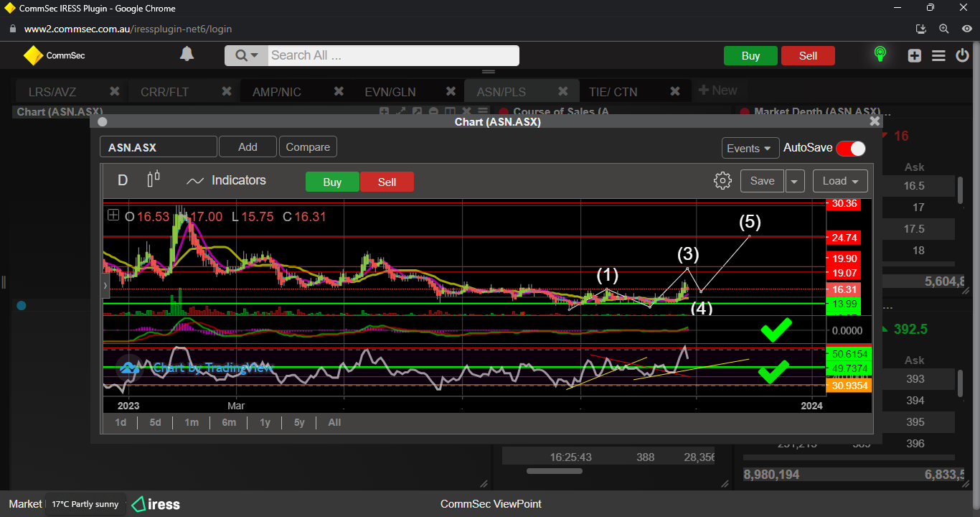Click the add widget plus icon
980x517 pixels.
coord(914,56)
